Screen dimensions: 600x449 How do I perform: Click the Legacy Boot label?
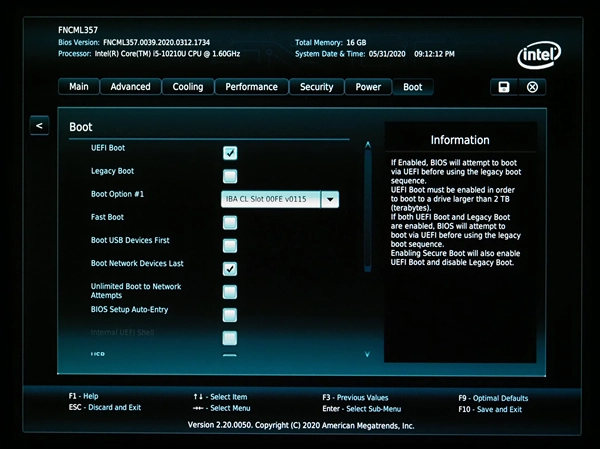[x=112, y=171]
